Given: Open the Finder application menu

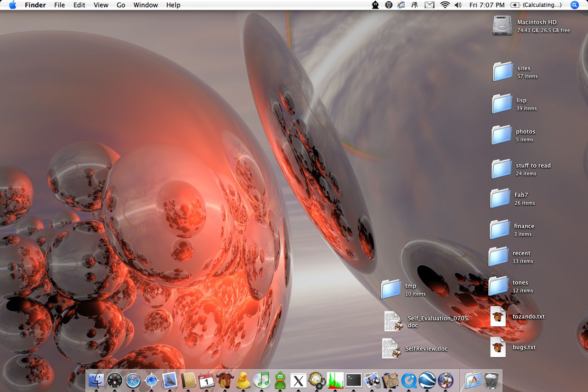Looking at the screenshot, I should point(35,5).
